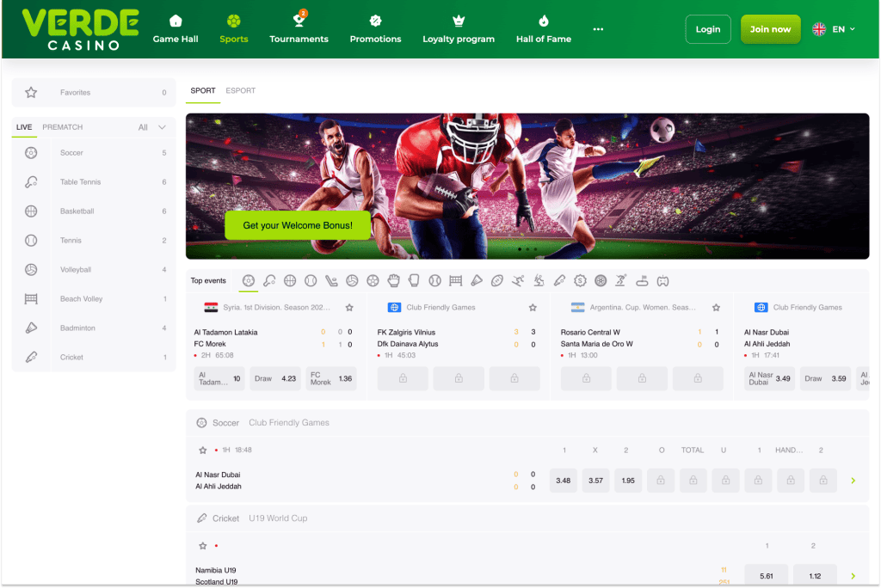
Task: Select MMA glove icon in Top events row
Action: [393, 281]
